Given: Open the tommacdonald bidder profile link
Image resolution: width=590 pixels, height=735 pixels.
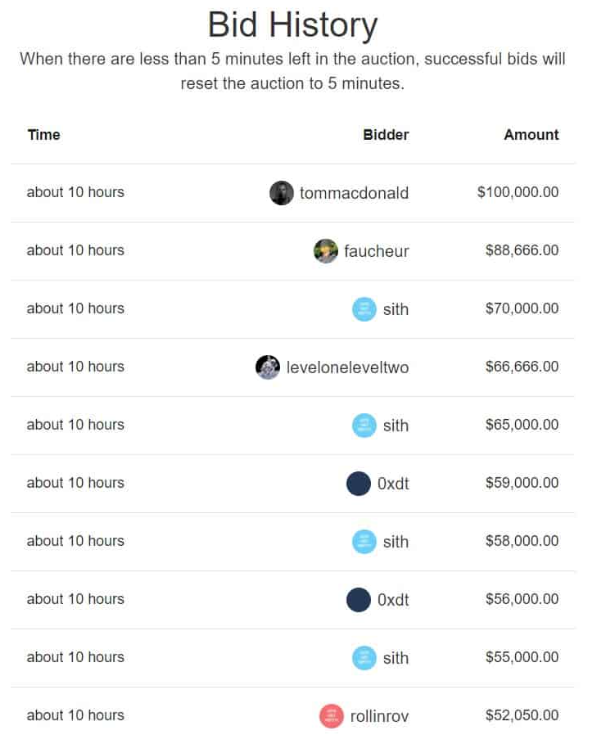Looking at the screenshot, I should click(x=354, y=193).
